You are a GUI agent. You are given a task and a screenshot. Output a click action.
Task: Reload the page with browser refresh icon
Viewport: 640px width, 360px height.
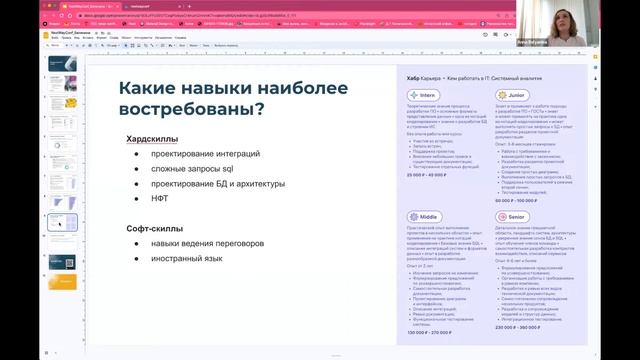(62, 16)
